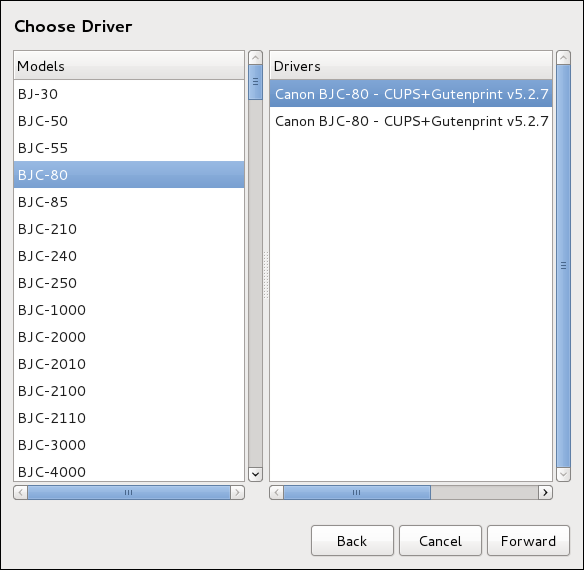Select BJC-2010 model
The width and height of the screenshot is (584, 570).
129,364
